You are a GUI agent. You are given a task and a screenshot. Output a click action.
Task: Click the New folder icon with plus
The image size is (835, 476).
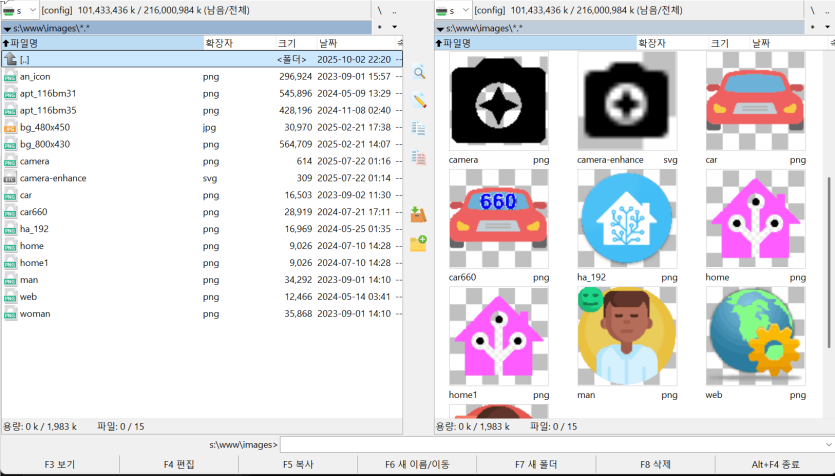[x=419, y=243]
